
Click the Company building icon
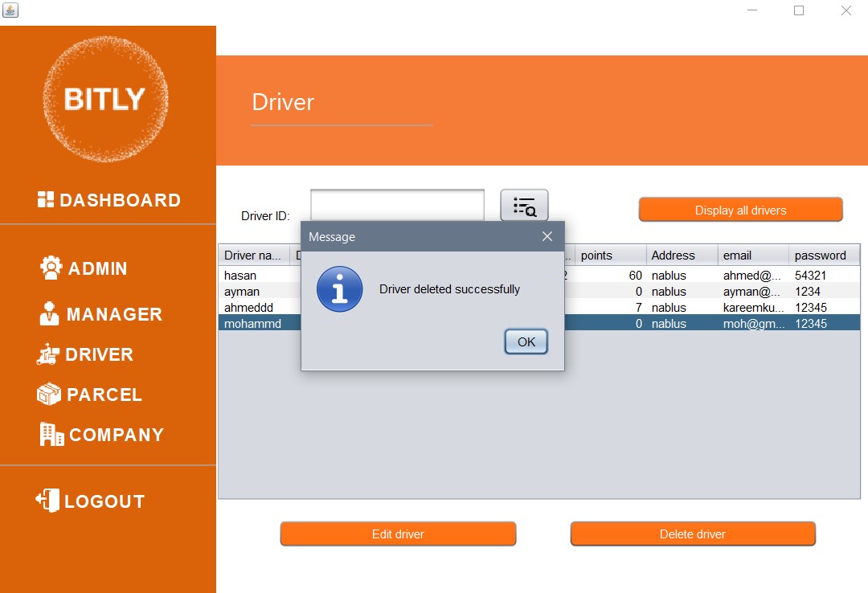pos(51,434)
